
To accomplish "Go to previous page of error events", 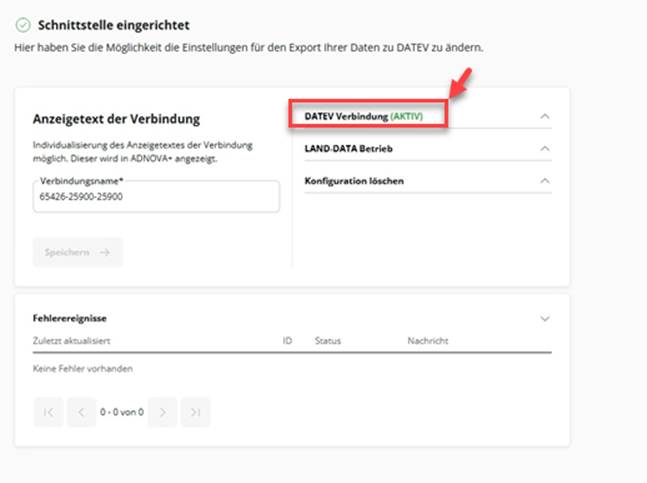I will pos(81,412).
